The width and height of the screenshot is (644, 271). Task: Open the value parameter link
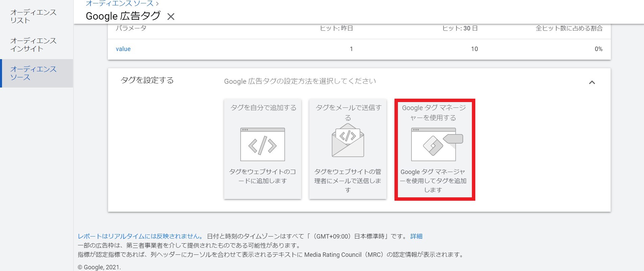[123, 49]
